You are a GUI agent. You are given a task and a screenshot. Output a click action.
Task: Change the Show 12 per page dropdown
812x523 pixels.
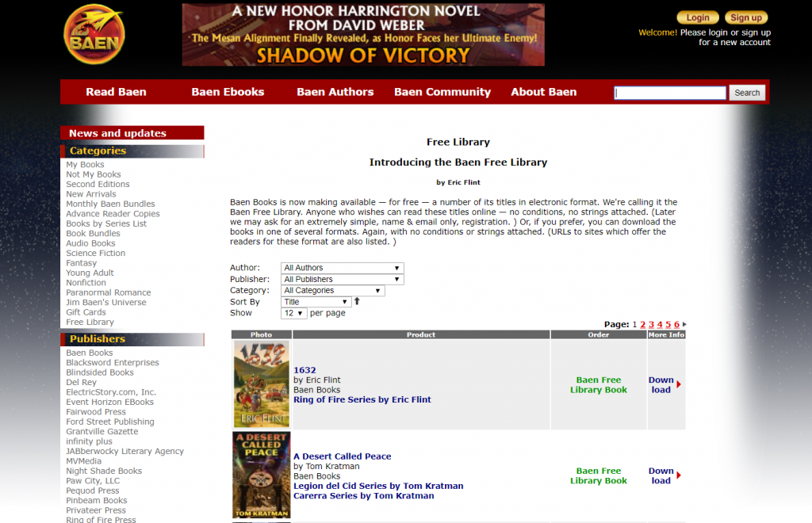point(294,314)
